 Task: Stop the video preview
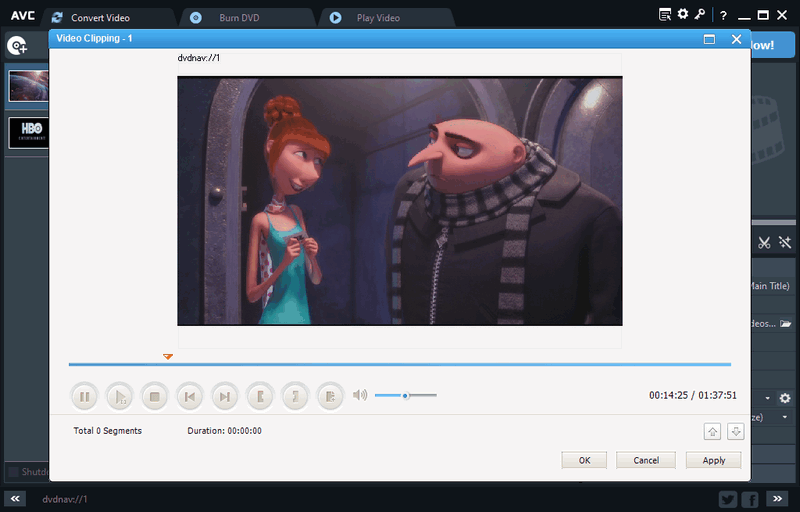click(155, 396)
